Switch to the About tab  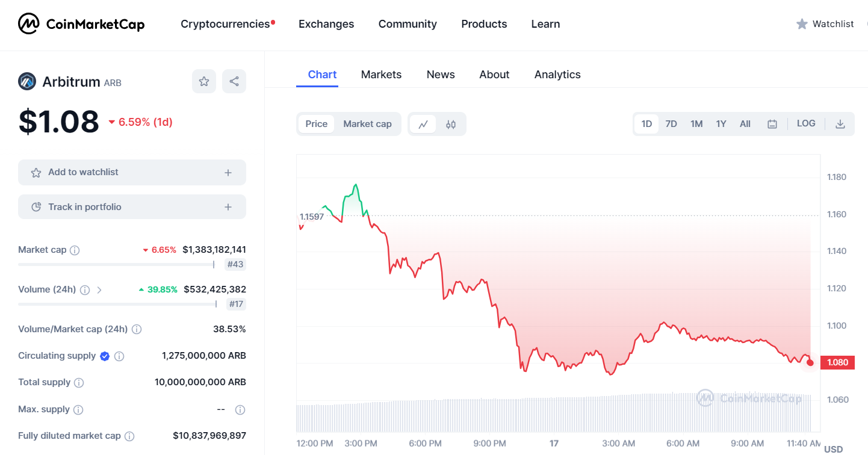[494, 75]
